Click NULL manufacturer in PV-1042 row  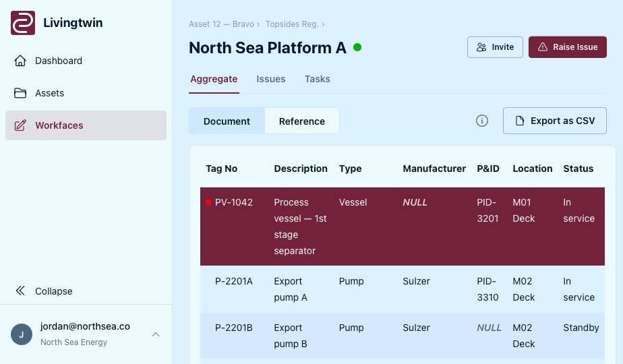pyautogui.click(x=415, y=202)
